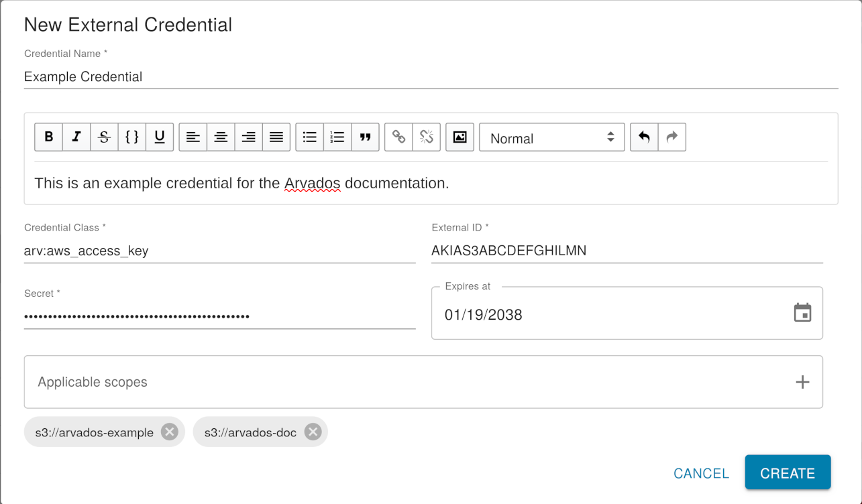Create a bulleted list

[x=309, y=137]
